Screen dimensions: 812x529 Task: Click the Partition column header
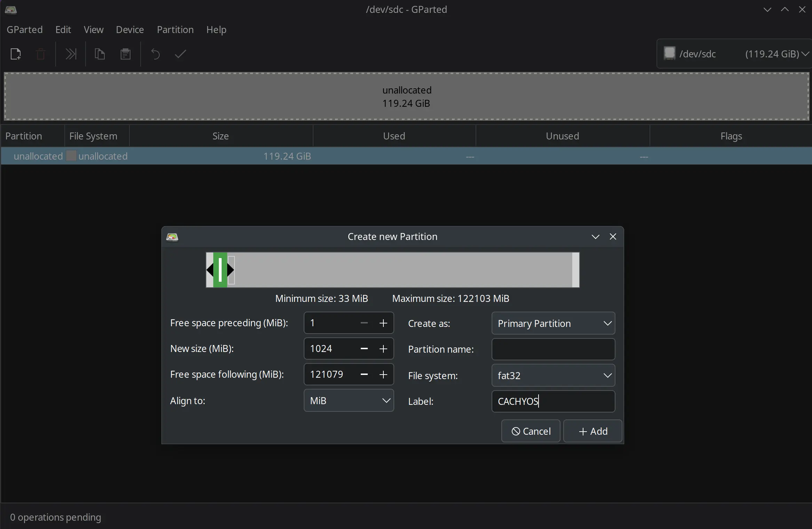click(32, 136)
